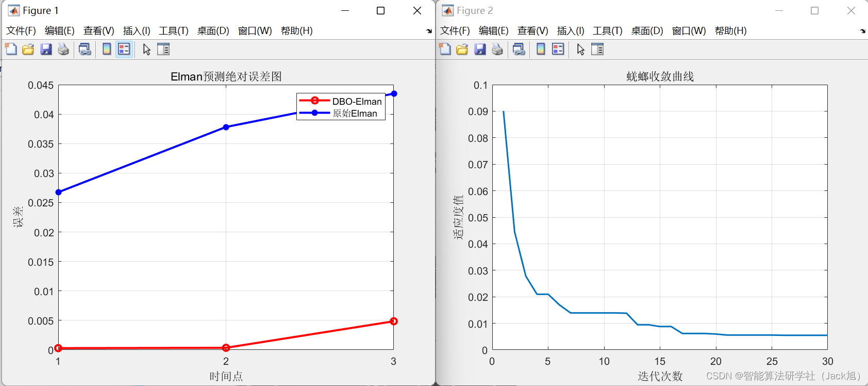Click x-axis label 时间点

point(226,376)
